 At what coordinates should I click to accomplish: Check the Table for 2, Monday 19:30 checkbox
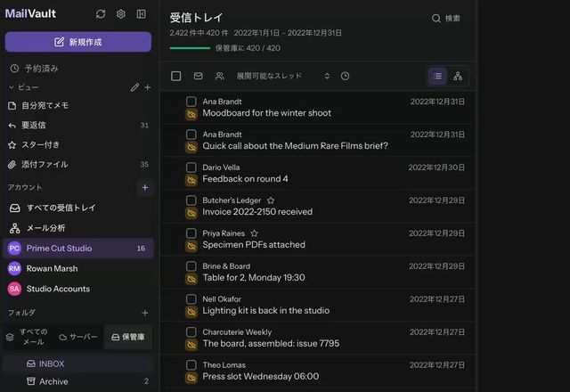click(x=191, y=266)
